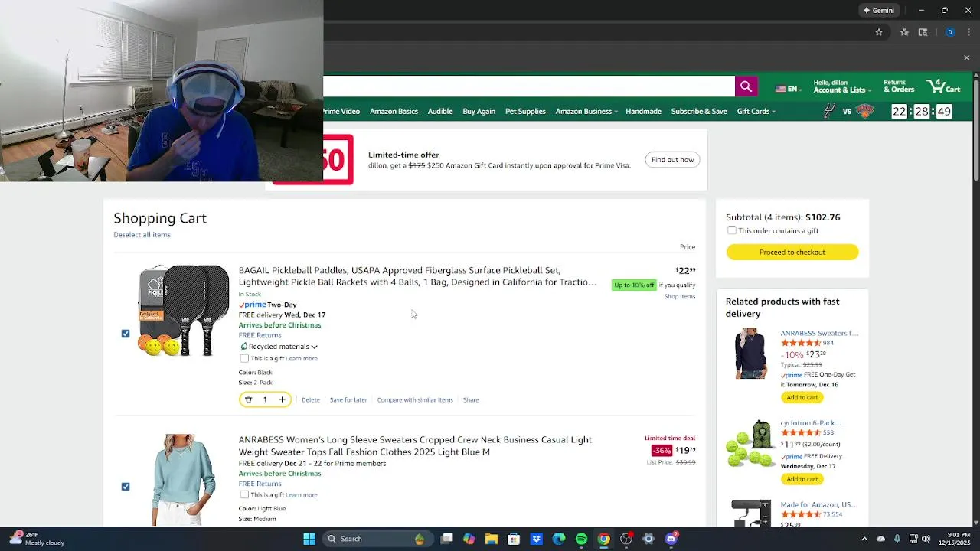This screenshot has width=980, height=551.
Task: Expand the Gift Cards menu arrow
Action: point(773,112)
